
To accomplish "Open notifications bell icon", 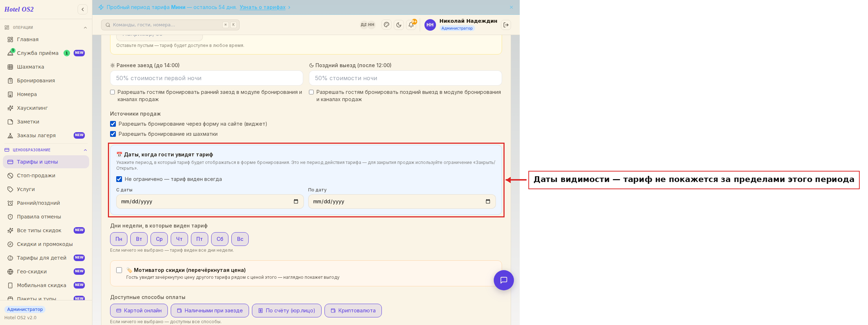I will click(411, 25).
